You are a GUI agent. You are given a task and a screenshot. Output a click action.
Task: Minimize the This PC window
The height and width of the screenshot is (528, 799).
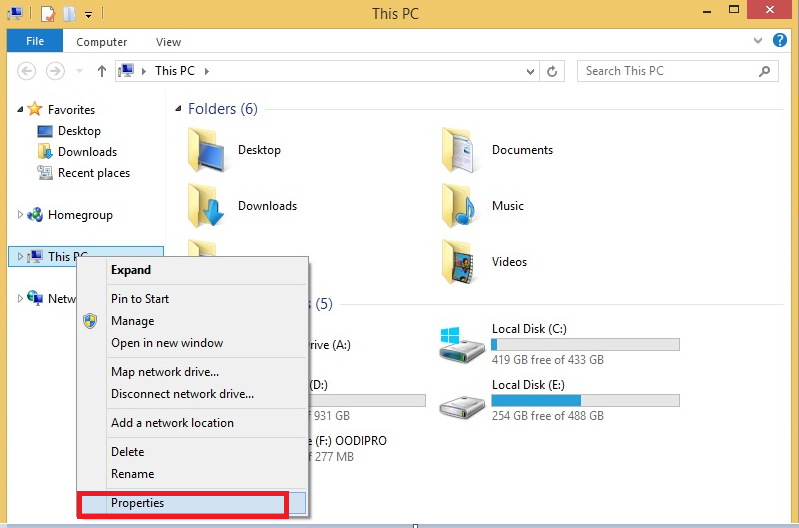(x=707, y=11)
